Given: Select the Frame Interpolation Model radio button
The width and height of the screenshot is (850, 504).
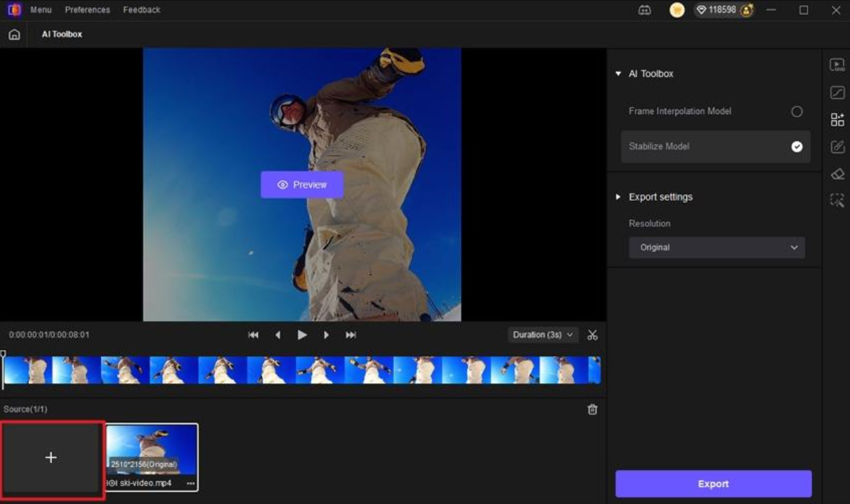Looking at the screenshot, I should point(796,112).
